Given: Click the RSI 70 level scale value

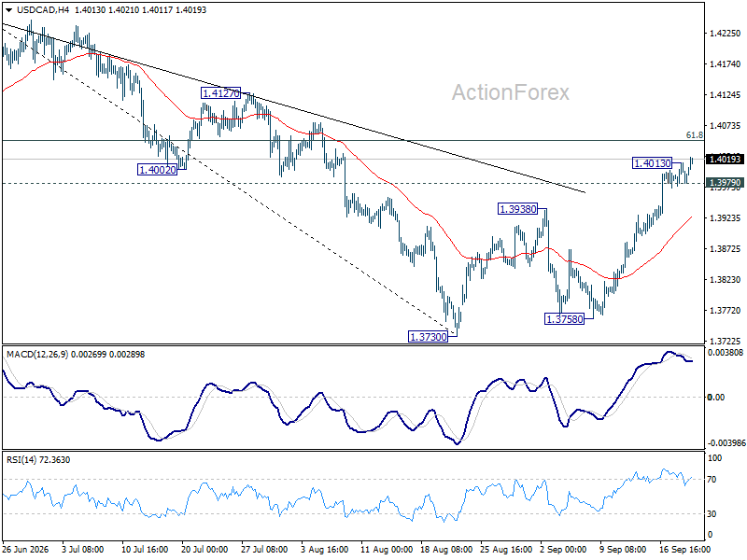Looking at the screenshot, I should point(712,479).
